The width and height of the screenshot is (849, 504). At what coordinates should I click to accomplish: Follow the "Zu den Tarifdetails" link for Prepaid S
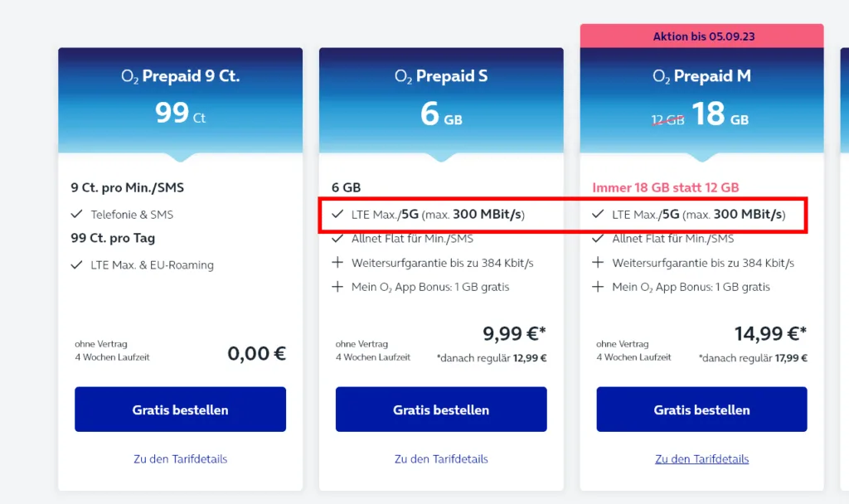click(440, 458)
